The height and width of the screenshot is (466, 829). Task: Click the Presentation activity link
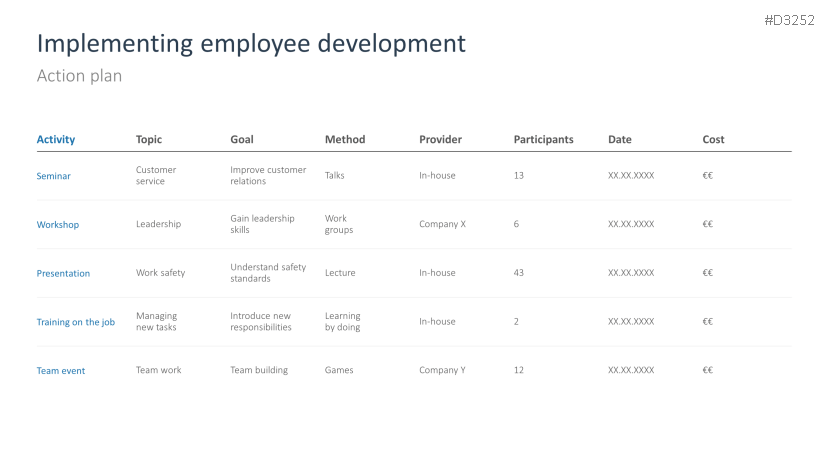tap(63, 273)
